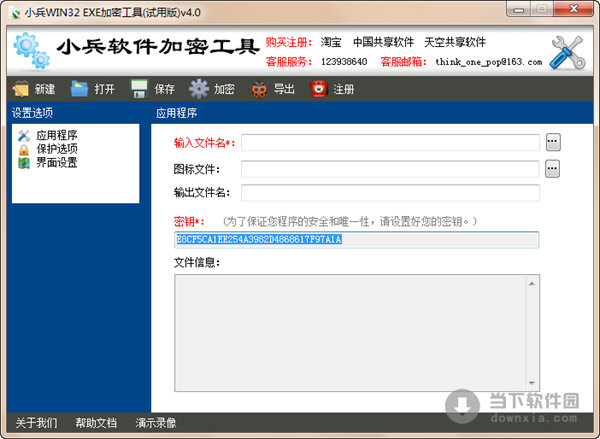Click the 导出 (Export) ladybug icon
Image resolution: width=600 pixels, height=439 pixels.
click(x=259, y=89)
